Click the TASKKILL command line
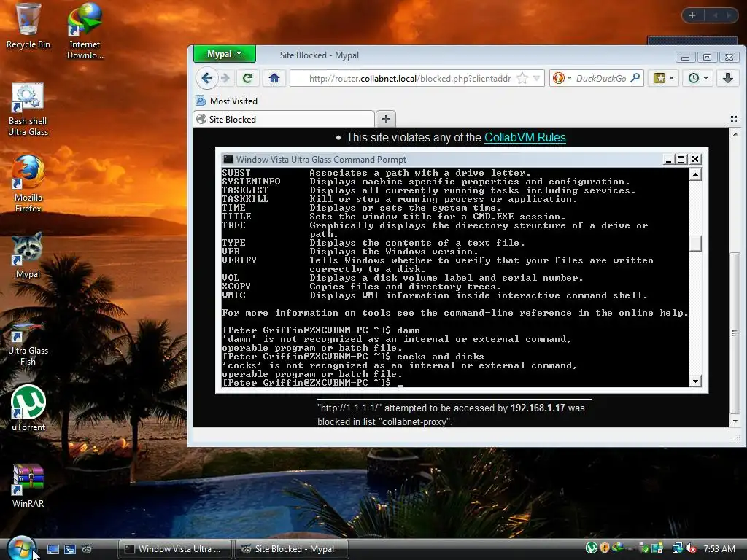The image size is (747, 560). pyautogui.click(x=399, y=199)
